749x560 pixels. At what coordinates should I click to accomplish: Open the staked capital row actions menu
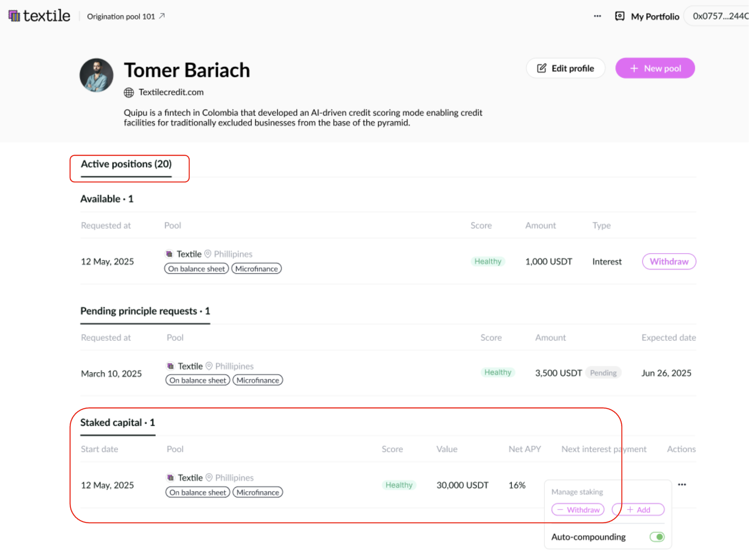(x=682, y=485)
